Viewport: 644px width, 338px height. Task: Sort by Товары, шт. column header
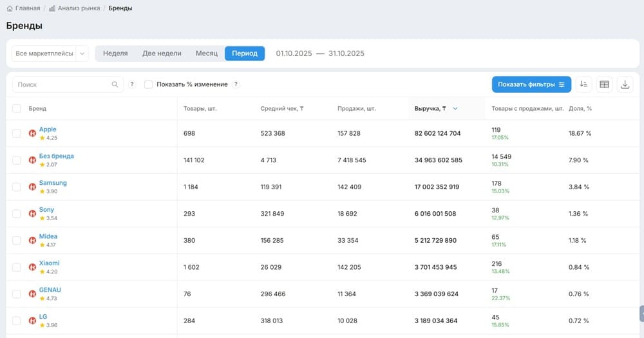coord(200,108)
